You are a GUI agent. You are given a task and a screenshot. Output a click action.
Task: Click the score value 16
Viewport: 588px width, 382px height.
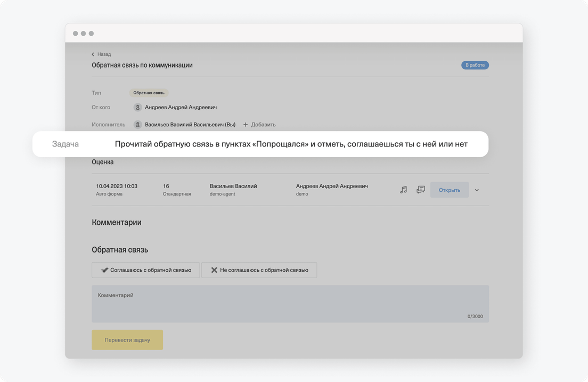(x=166, y=186)
